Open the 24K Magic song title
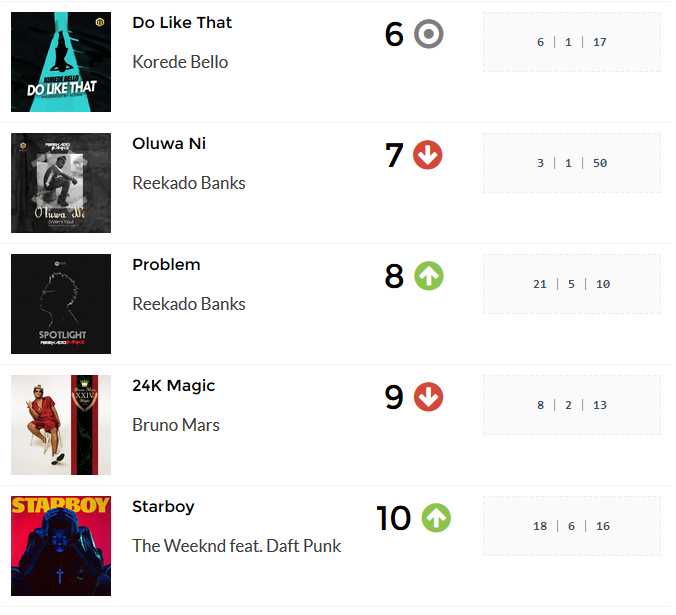Image resolution: width=676 pixels, height=615 pixels. pyautogui.click(x=174, y=386)
